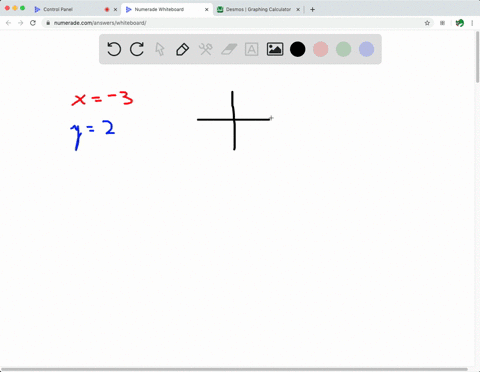Redo the last undone stroke
The width and height of the screenshot is (480, 372).
pos(137,49)
